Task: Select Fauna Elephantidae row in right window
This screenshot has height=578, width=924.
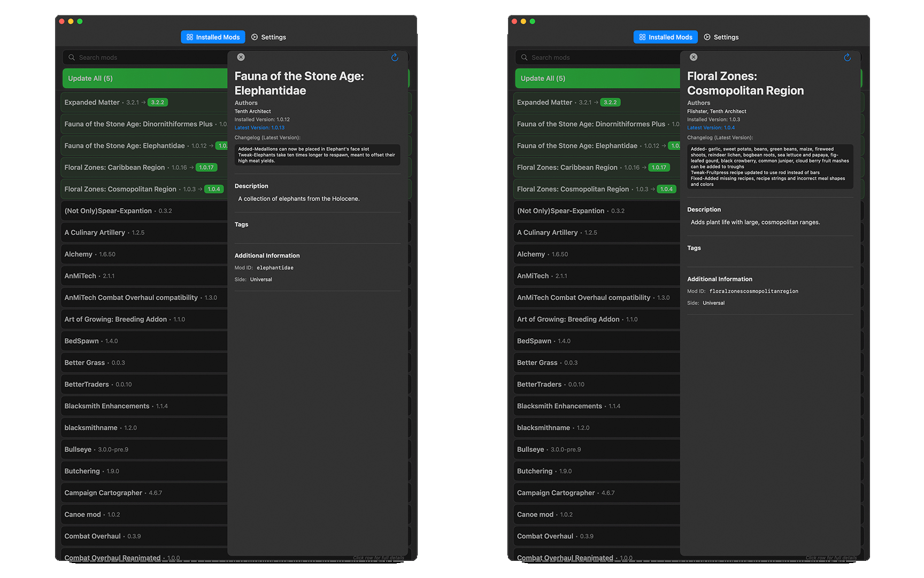Action: 597,146
